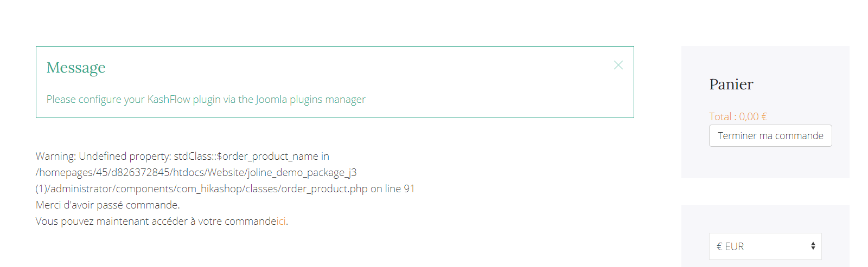Click the "Total : 0,00 €" cart total
The width and height of the screenshot is (868, 267).
pyautogui.click(x=738, y=116)
